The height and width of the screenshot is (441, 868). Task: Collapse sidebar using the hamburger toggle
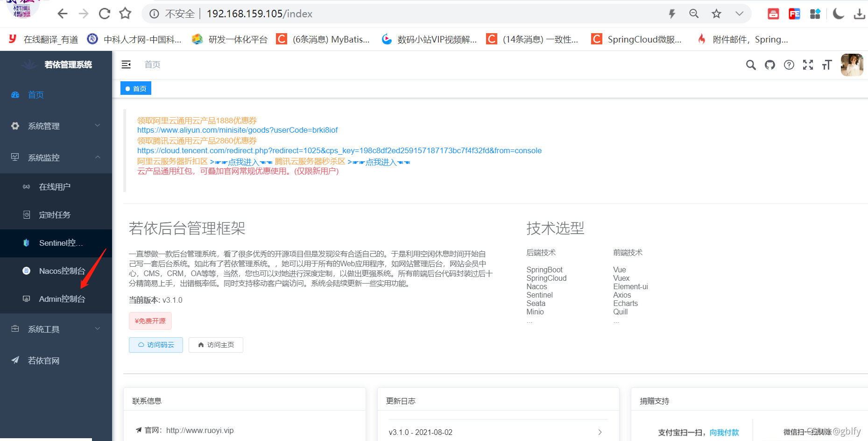point(126,64)
